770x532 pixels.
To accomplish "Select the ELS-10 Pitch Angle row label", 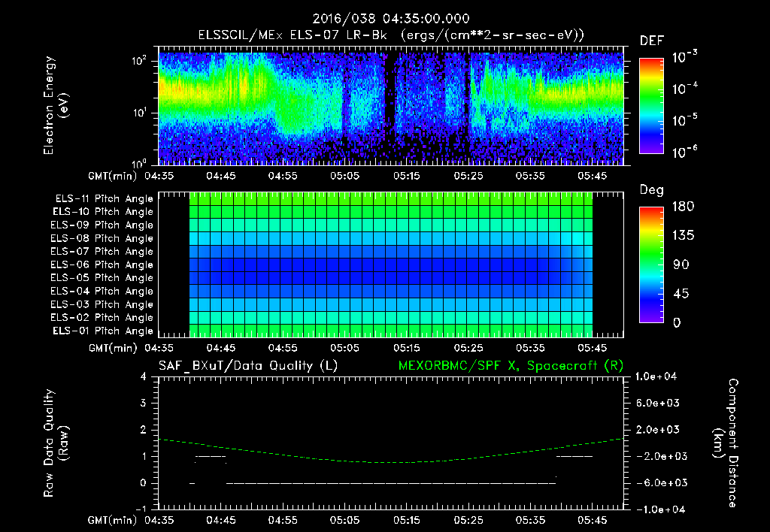I will (x=103, y=212).
